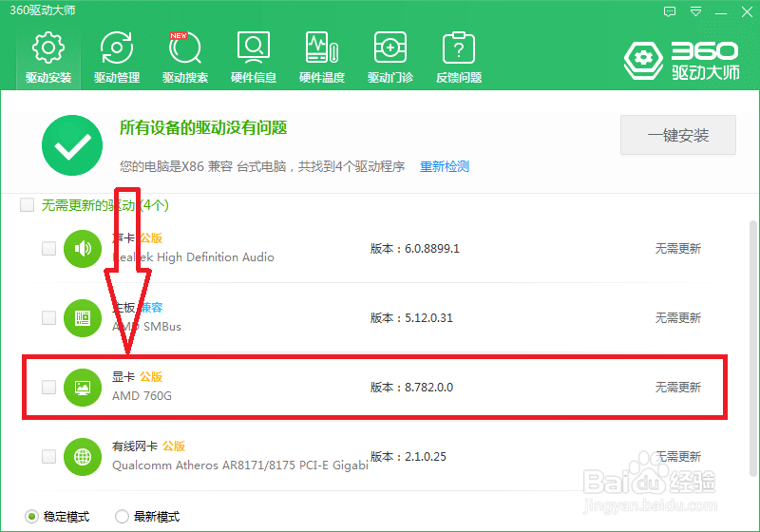Click 无需更新 for the Realtek audio row
This screenshot has height=532, width=760.
click(x=678, y=249)
